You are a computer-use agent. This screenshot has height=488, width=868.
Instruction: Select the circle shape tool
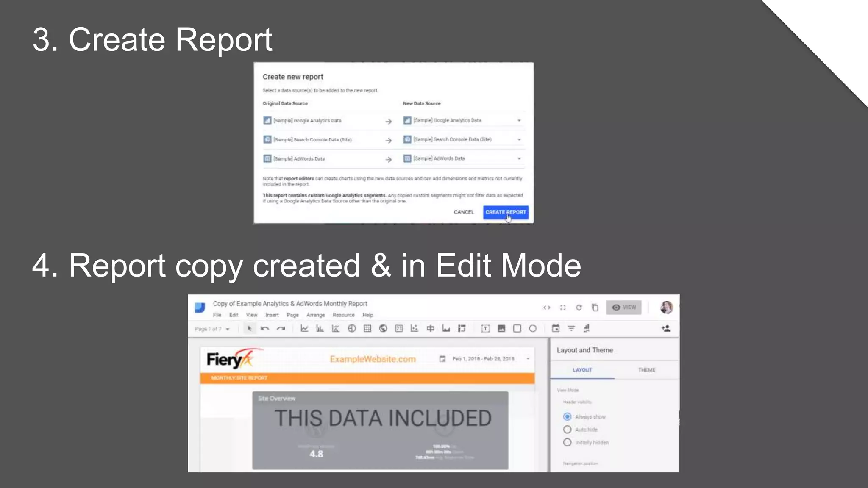533,328
